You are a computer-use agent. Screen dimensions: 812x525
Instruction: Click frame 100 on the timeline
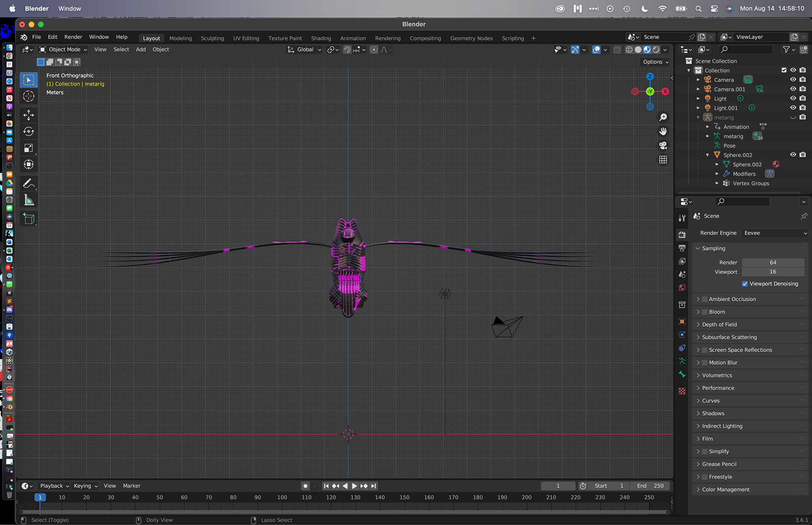pos(282,498)
